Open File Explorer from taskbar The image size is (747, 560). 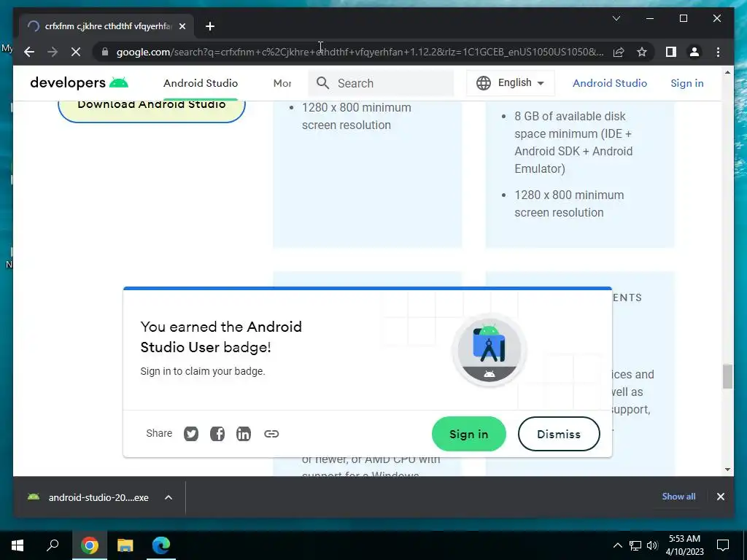point(125,545)
